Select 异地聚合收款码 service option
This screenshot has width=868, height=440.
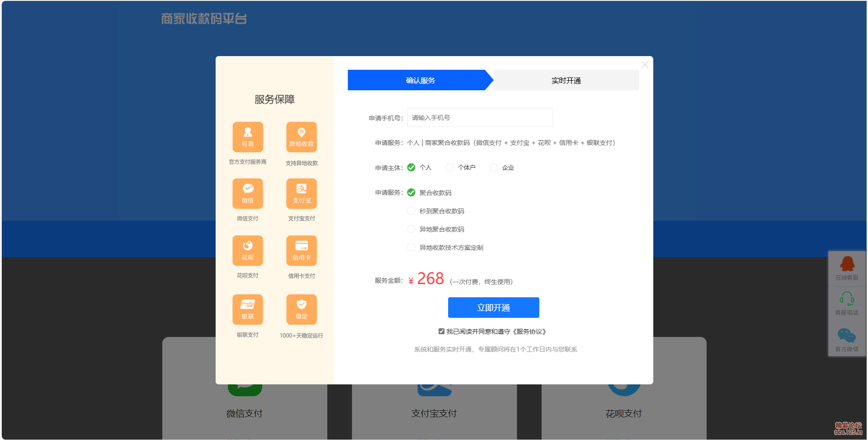pyautogui.click(x=411, y=229)
